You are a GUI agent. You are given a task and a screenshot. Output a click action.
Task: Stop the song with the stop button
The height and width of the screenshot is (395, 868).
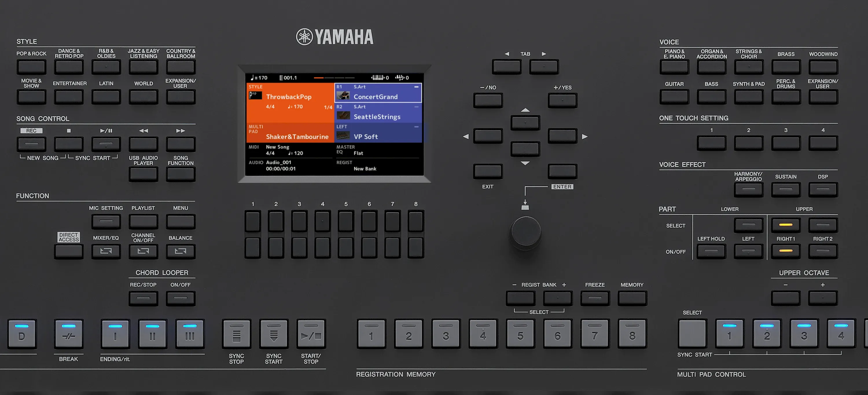point(69,144)
